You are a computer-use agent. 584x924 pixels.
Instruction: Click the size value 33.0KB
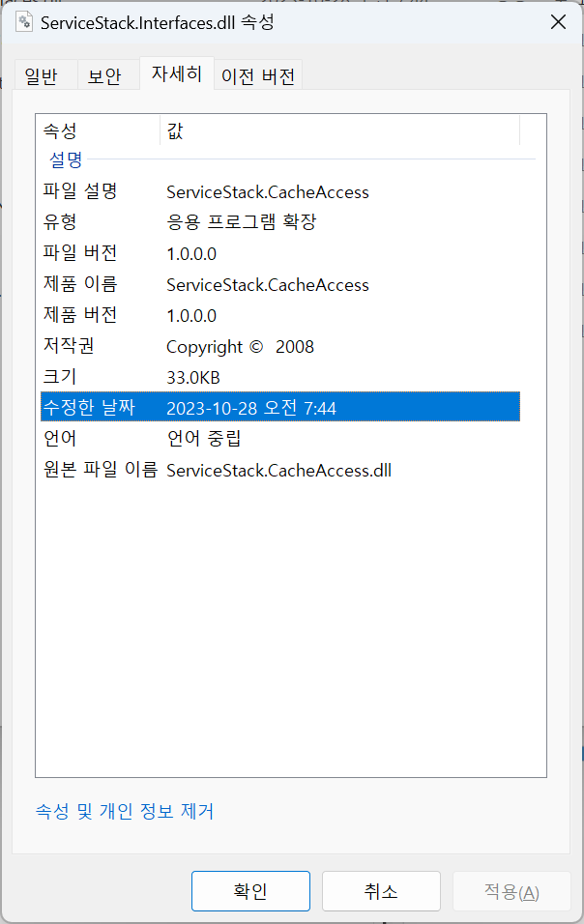193,378
